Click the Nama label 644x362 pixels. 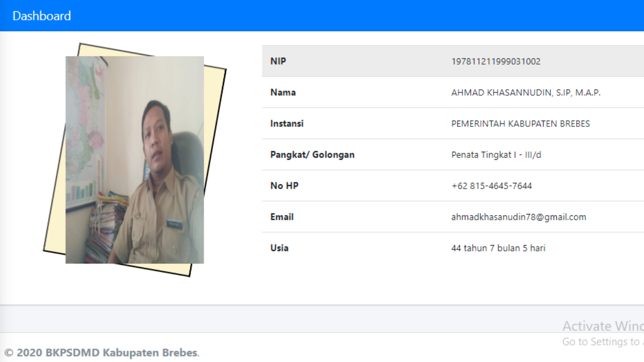point(283,92)
